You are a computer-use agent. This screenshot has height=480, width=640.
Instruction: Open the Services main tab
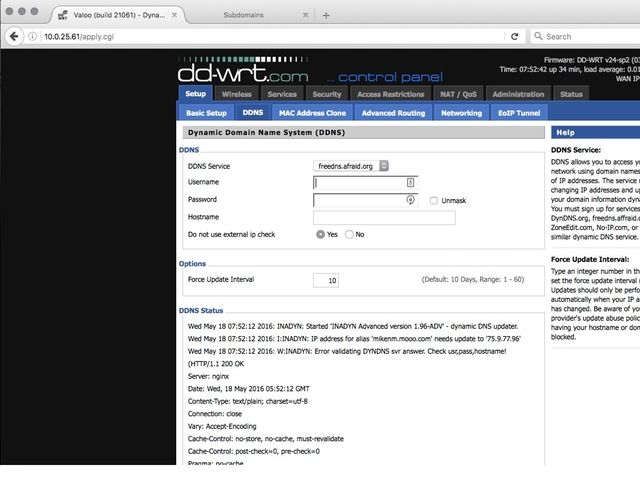(x=282, y=94)
